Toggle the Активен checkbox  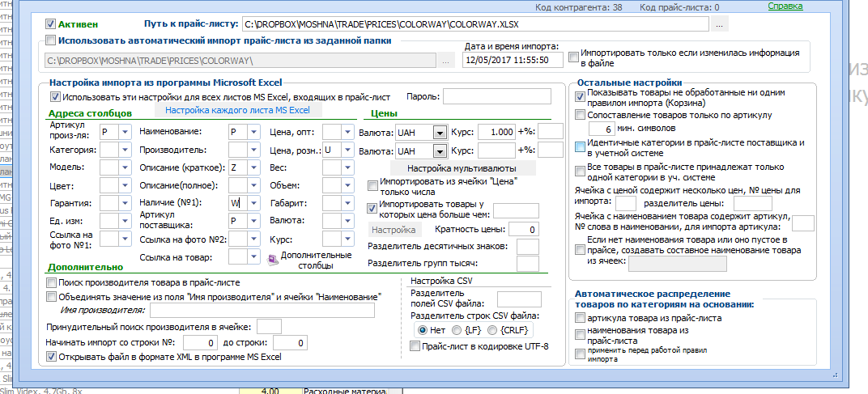coord(50,24)
